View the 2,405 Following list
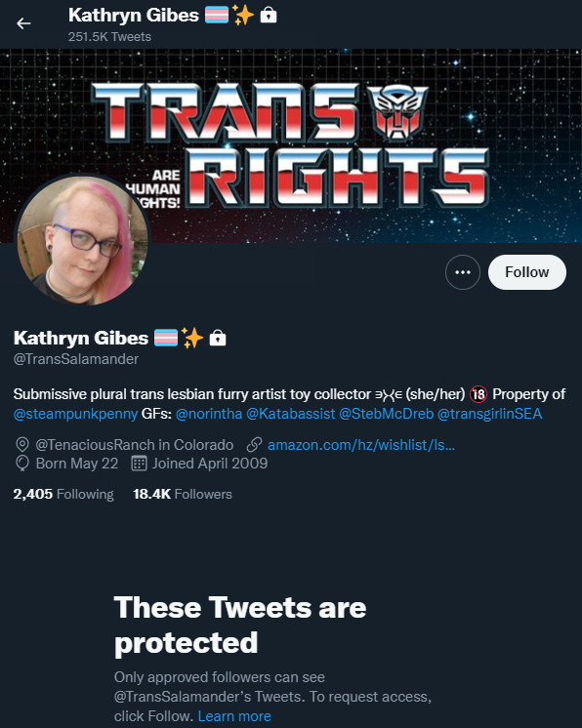Viewport: 582px width, 728px height. click(63, 494)
